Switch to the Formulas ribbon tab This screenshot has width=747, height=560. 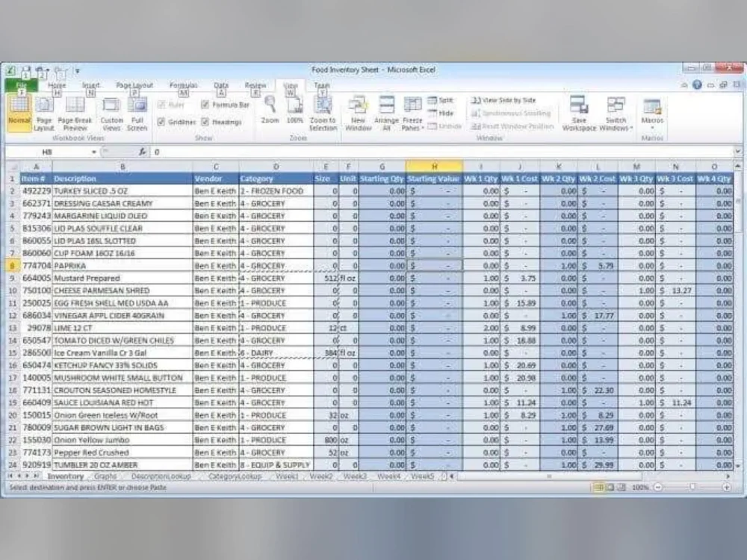pos(183,85)
